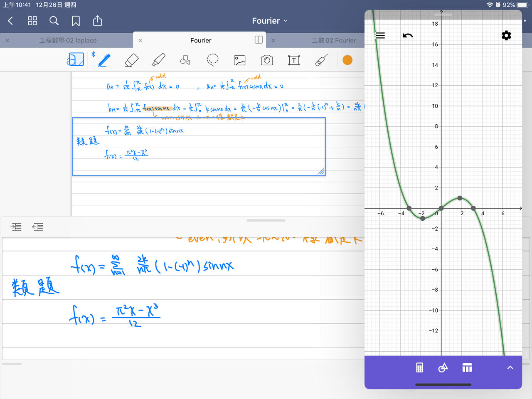Choose the Lasso selection tool
This screenshot has width=532, height=399.
click(x=212, y=60)
